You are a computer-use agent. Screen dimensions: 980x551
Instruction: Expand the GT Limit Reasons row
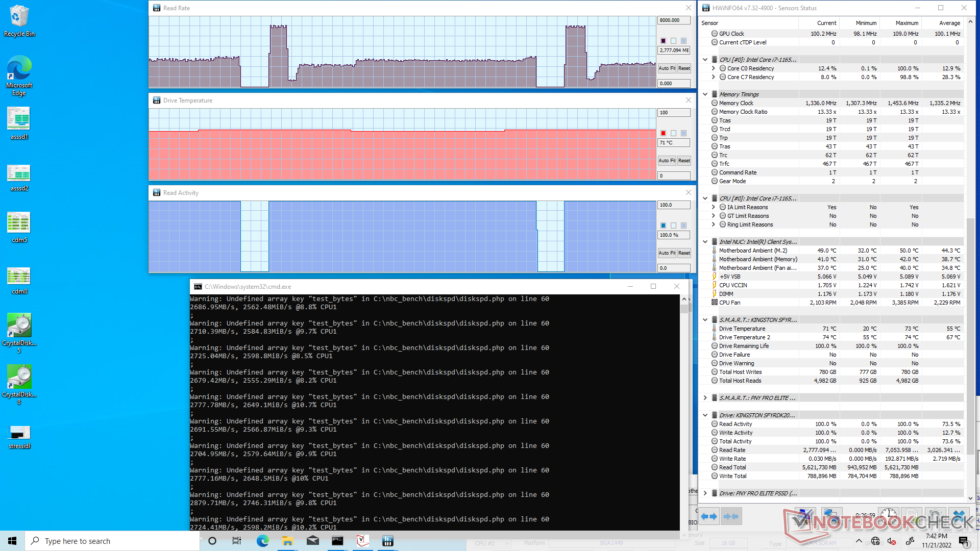pyautogui.click(x=713, y=216)
